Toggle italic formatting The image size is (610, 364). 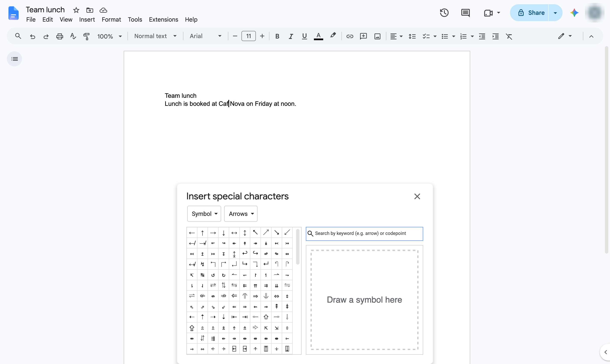tap(291, 36)
